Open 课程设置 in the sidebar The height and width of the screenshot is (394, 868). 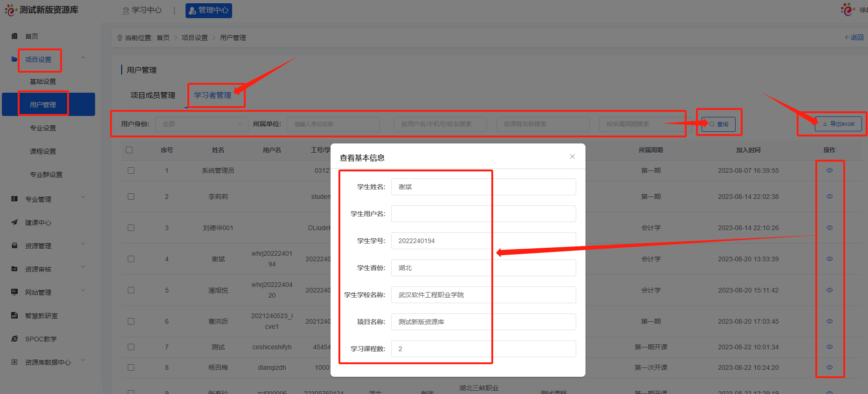43,151
